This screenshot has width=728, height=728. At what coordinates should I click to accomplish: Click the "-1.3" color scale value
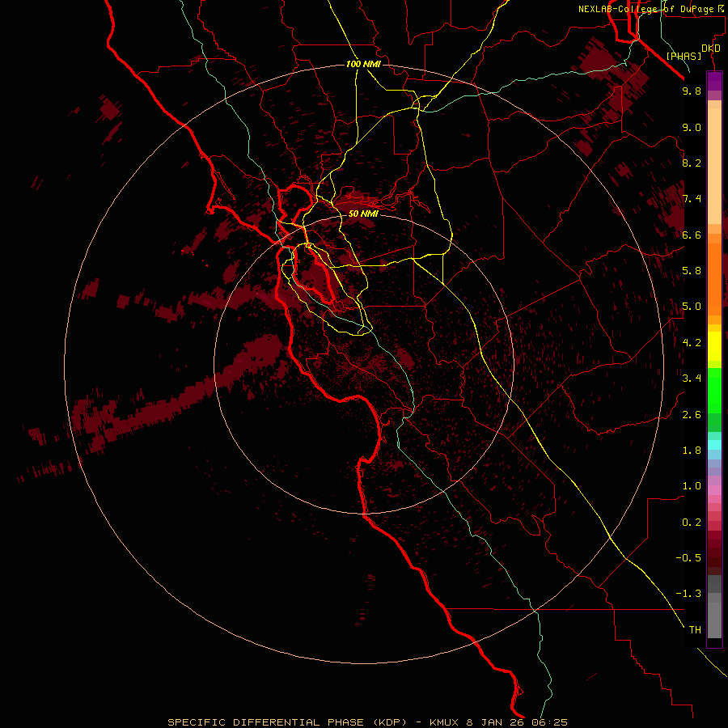(x=688, y=594)
